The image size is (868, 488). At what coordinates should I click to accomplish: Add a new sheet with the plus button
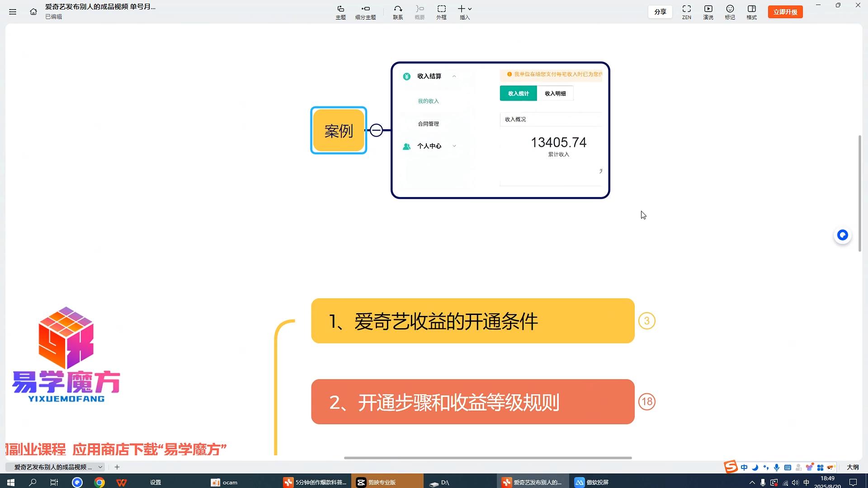(x=117, y=467)
